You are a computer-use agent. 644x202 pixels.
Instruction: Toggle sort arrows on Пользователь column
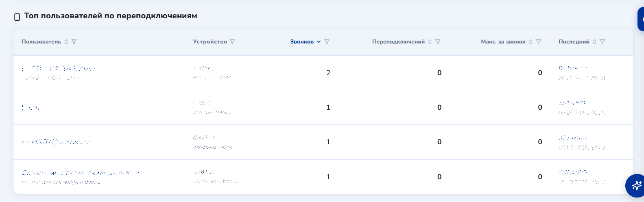pos(66,42)
